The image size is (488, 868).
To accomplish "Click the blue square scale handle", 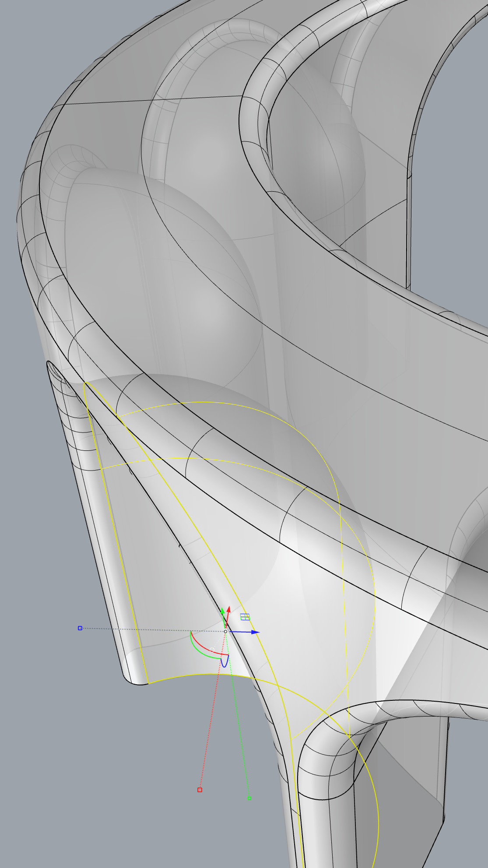I will 80,628.
